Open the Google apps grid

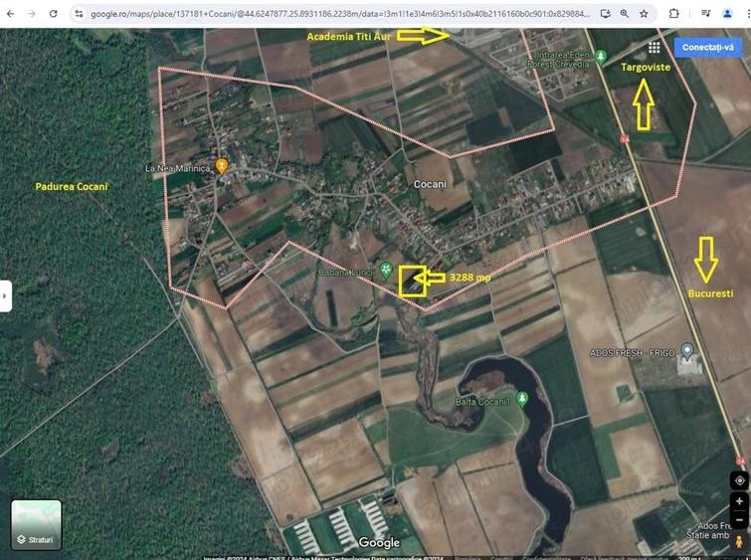(655, 47)
